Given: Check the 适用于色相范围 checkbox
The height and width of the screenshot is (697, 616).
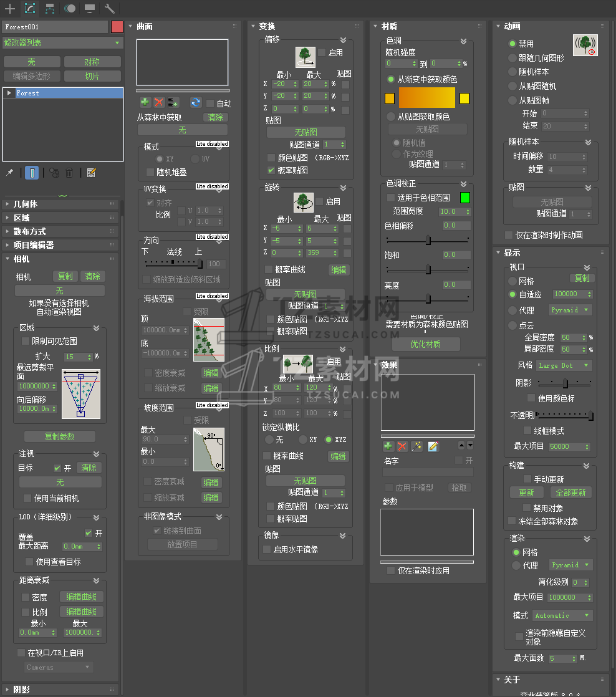Looking at the screenshot, I should (x=391, y=198).
